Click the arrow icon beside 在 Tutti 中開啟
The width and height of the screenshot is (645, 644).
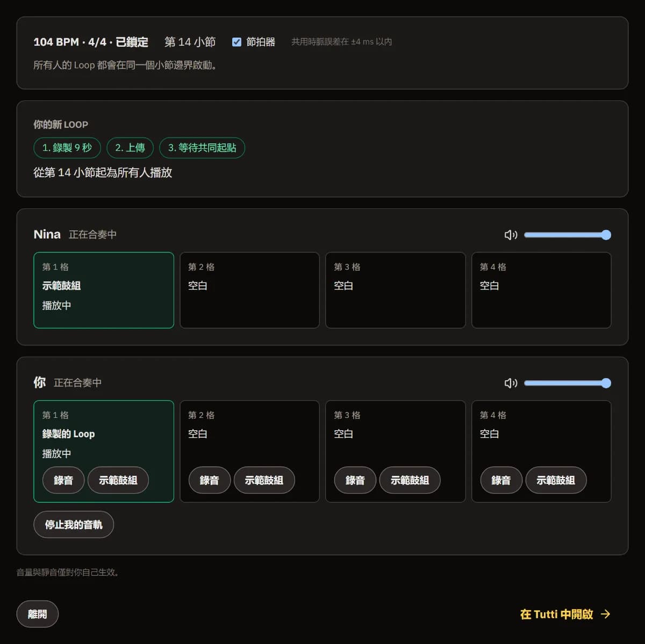coord(606,614)
